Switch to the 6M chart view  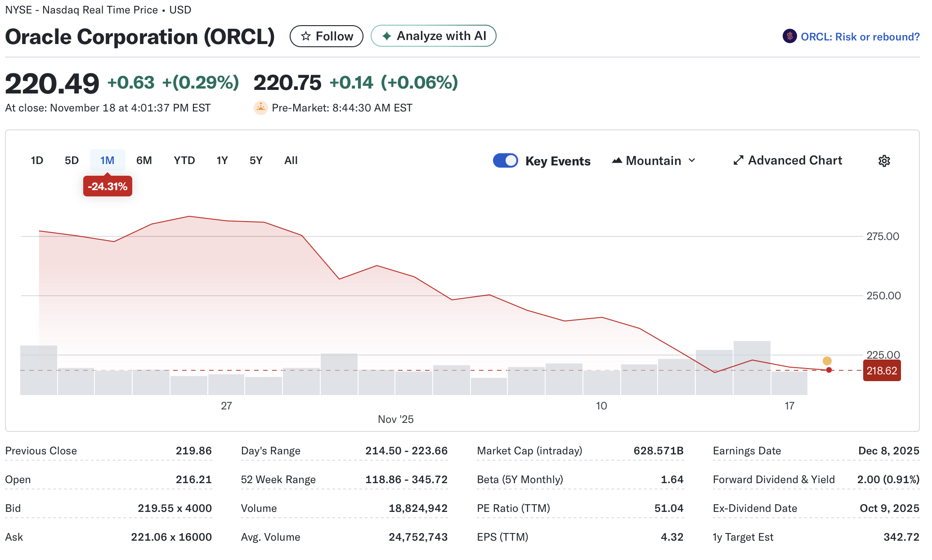coord(144,160)
